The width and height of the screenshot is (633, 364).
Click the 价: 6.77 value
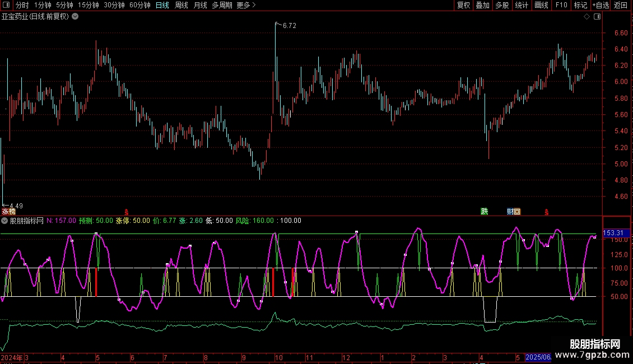point(164,221)
